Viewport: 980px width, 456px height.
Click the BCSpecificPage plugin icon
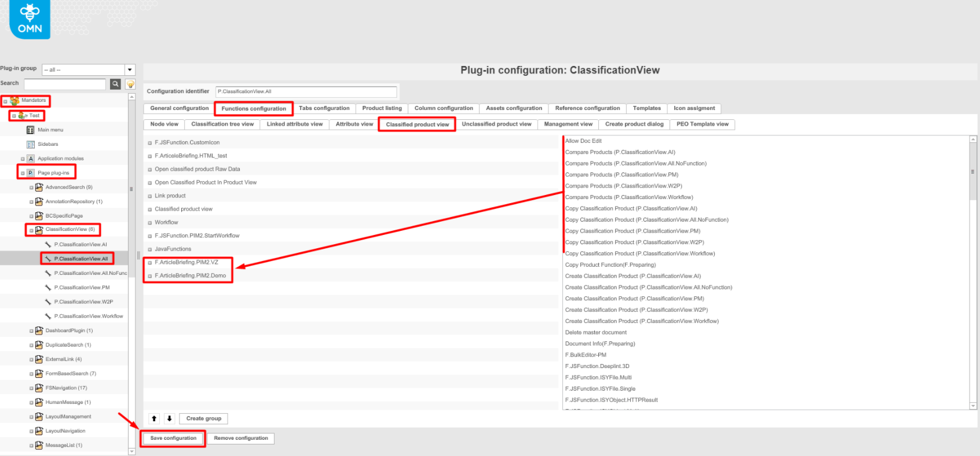tap(39, 216)
